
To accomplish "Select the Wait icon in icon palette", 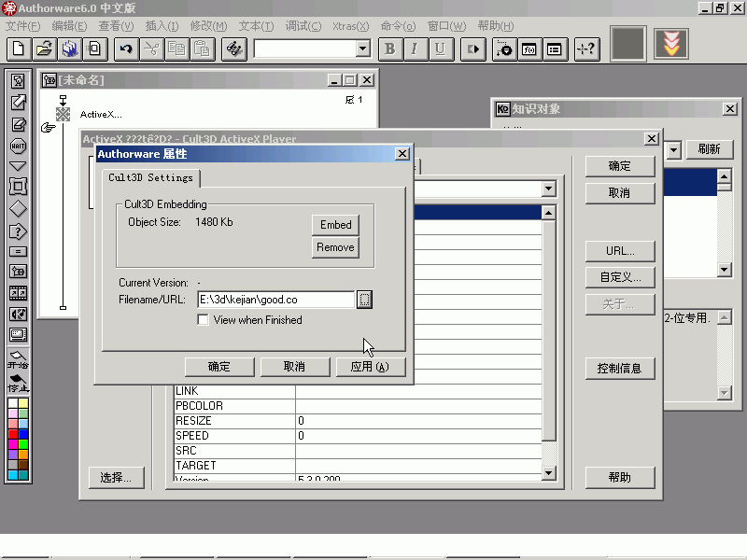I will point(18,146).
